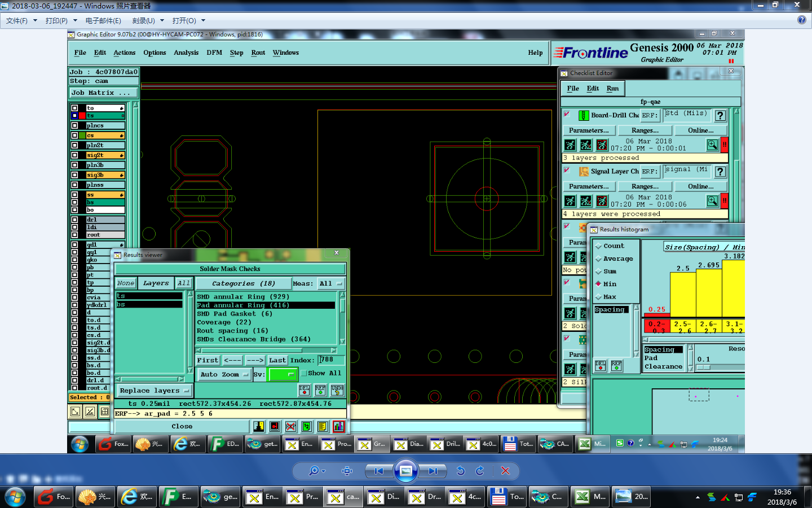Click the UNDO icon in Results viewer
The image size is (812, 508).
click(337, 390)
